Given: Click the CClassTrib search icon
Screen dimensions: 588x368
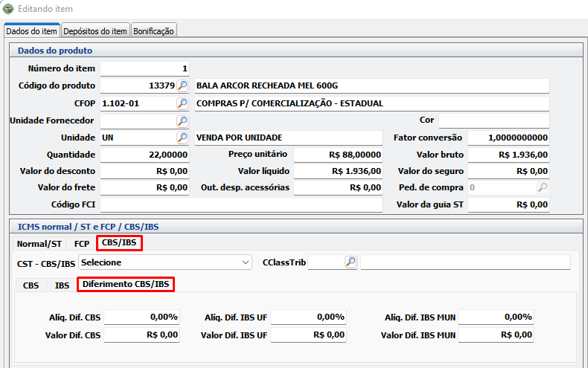Looking at the screenshot, I should point(351,262).
